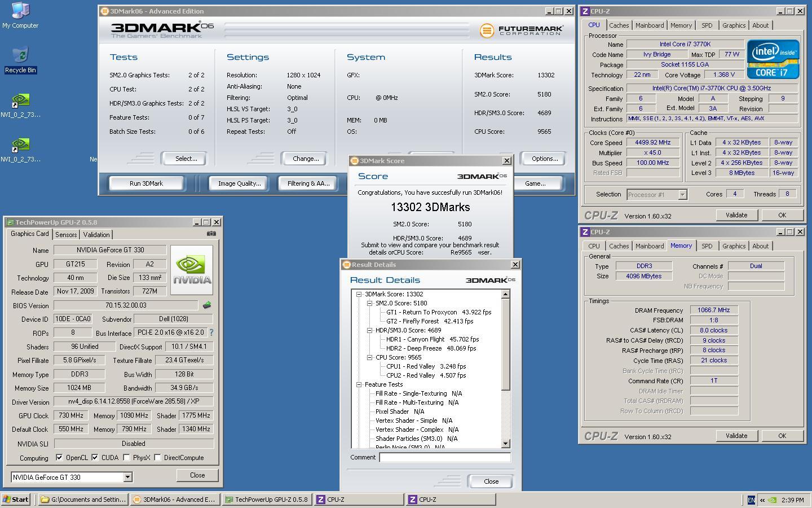Toggle the OpenCL checkbox in GPU-Z

(59, 457)
